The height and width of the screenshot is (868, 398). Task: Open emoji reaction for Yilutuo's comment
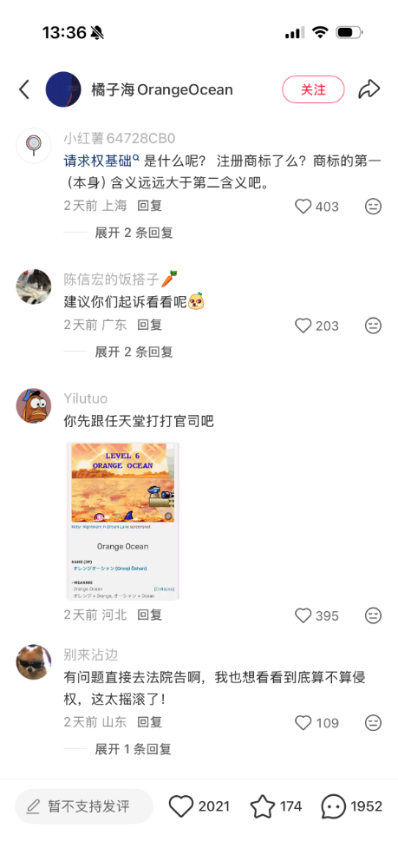[374, 615]
